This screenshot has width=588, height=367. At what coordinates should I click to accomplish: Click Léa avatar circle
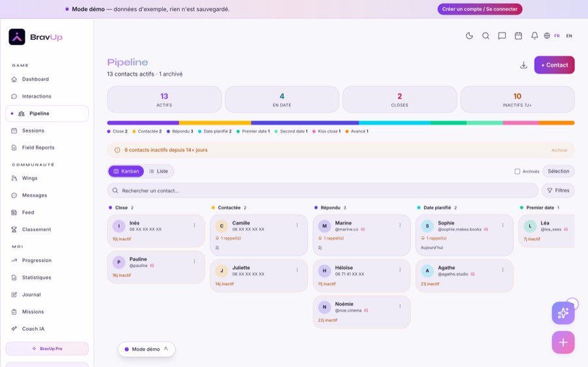pyautogui.click(x=530, y=226)
